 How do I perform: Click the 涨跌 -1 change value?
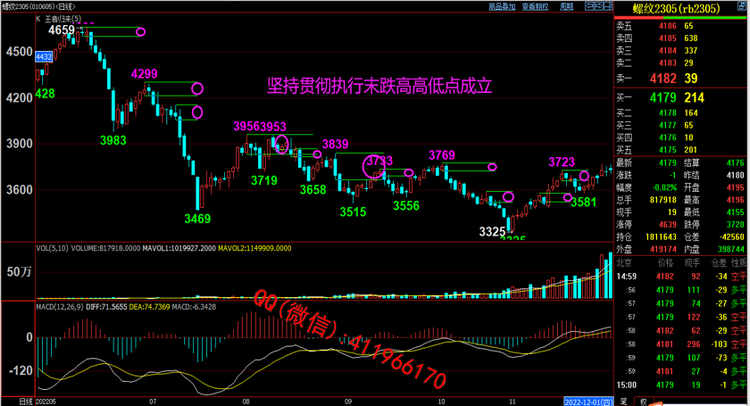(x=673, y=176)
